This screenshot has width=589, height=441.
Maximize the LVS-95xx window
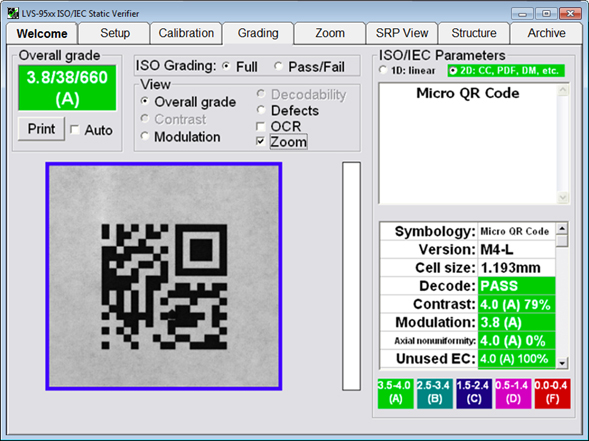point(546,14)
